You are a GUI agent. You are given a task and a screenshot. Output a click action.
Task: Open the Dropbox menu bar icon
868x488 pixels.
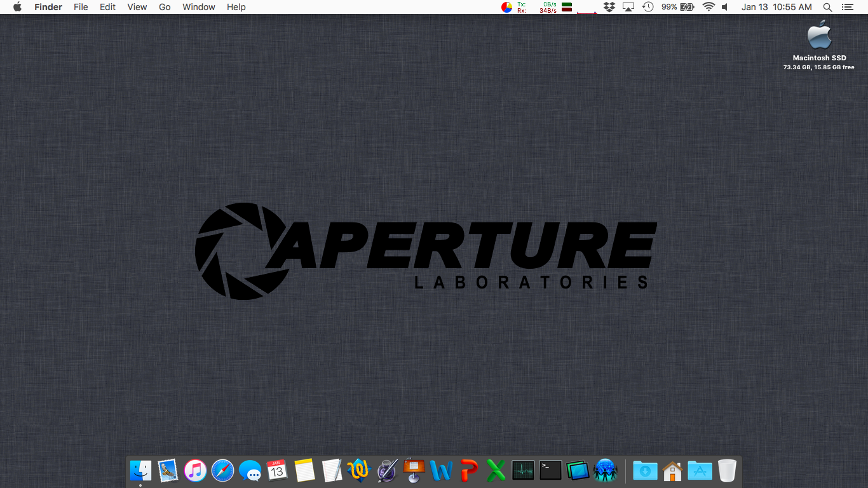609,7
